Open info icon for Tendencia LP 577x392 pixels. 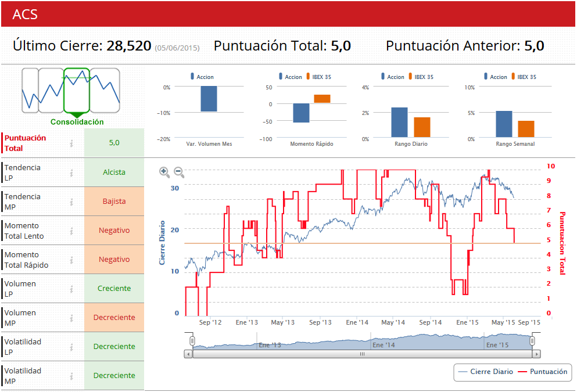click(x=71, y=173)
